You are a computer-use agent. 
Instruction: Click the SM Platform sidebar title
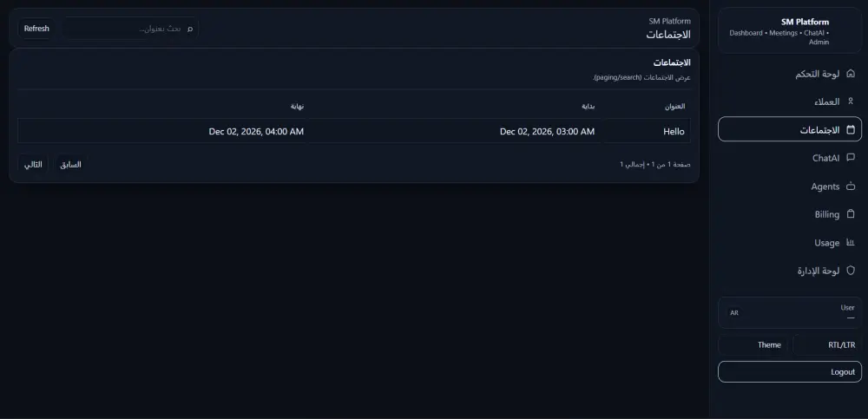805,23
